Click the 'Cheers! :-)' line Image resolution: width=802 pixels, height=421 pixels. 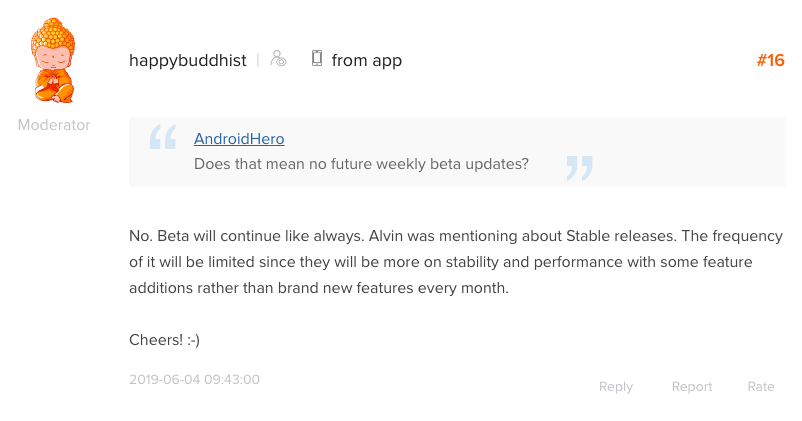pos(165,339)
